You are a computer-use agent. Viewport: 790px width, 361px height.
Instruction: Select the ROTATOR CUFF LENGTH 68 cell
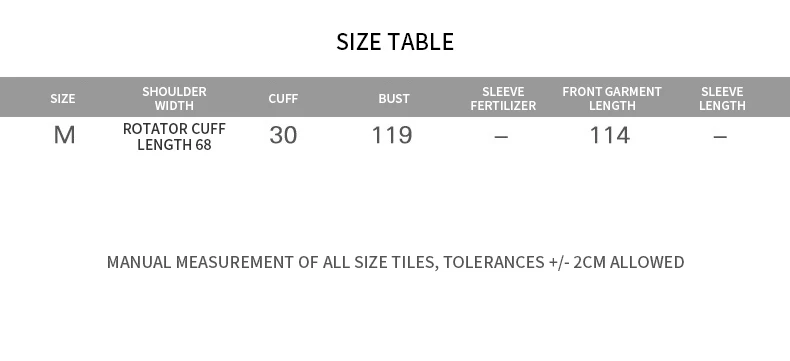point(174,136)
